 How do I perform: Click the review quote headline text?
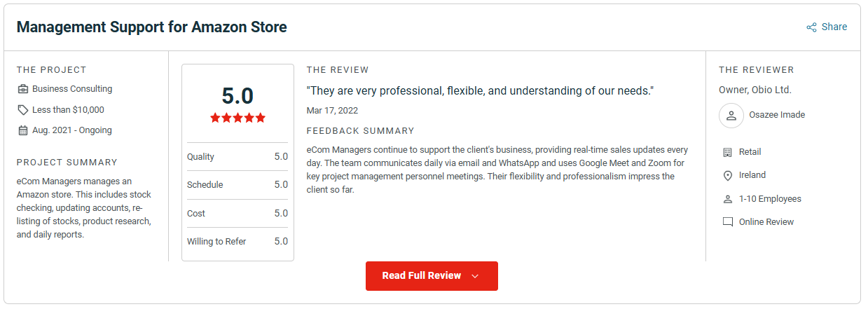coord(480,91)
